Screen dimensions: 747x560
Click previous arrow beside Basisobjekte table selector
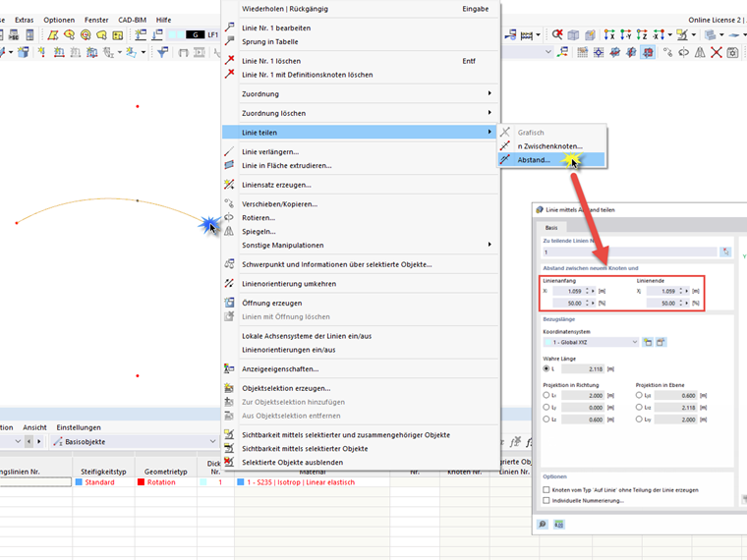(29, 441)
